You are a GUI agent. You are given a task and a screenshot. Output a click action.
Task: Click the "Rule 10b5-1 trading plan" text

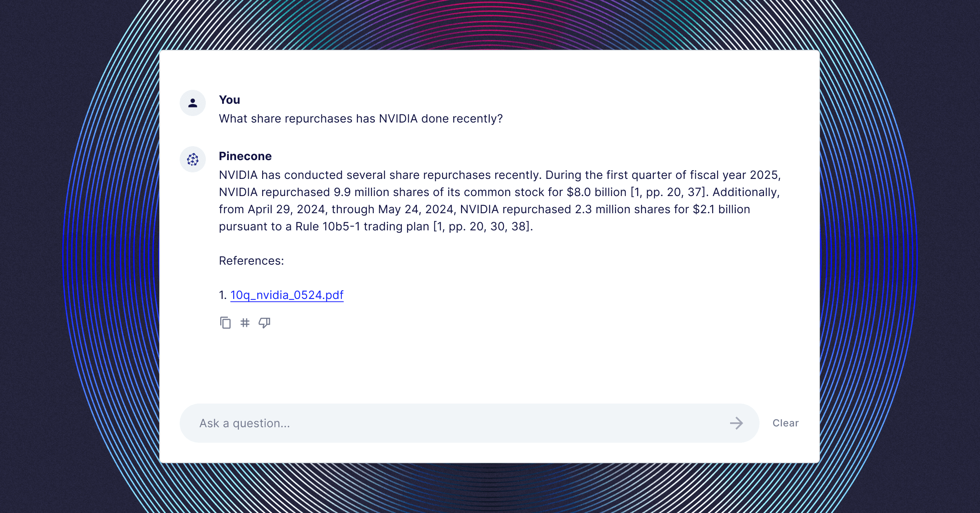pyautogui.click(x=362, y=227)
